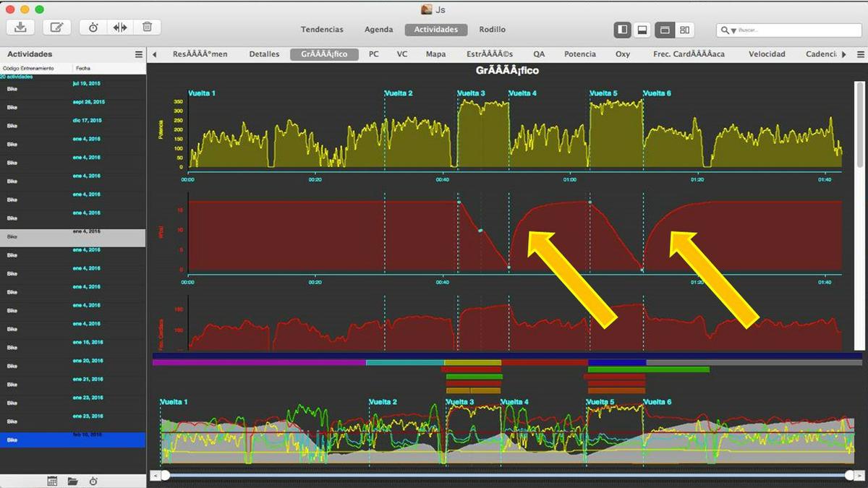868x488 pixels.
Task: Open the Actividades sidebar hamburger menu
Action: (x=139, y=54)
